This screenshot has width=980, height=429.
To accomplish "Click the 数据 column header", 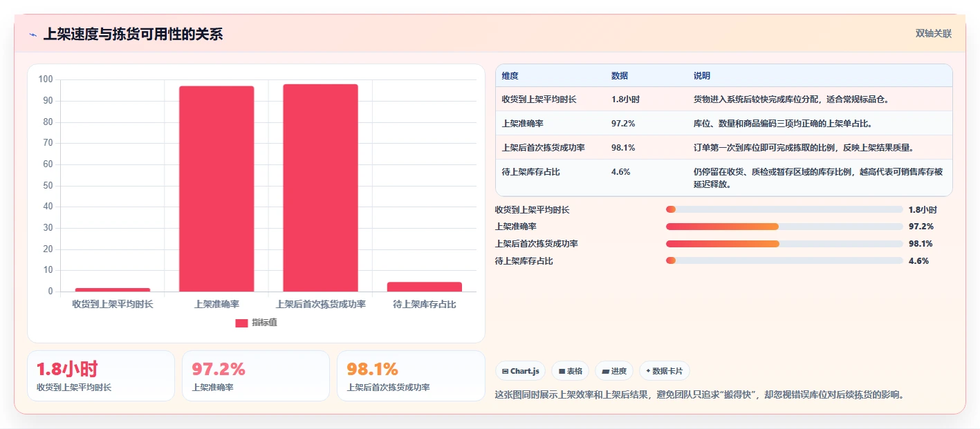I will pyautogui.click(x=620, y=76).
